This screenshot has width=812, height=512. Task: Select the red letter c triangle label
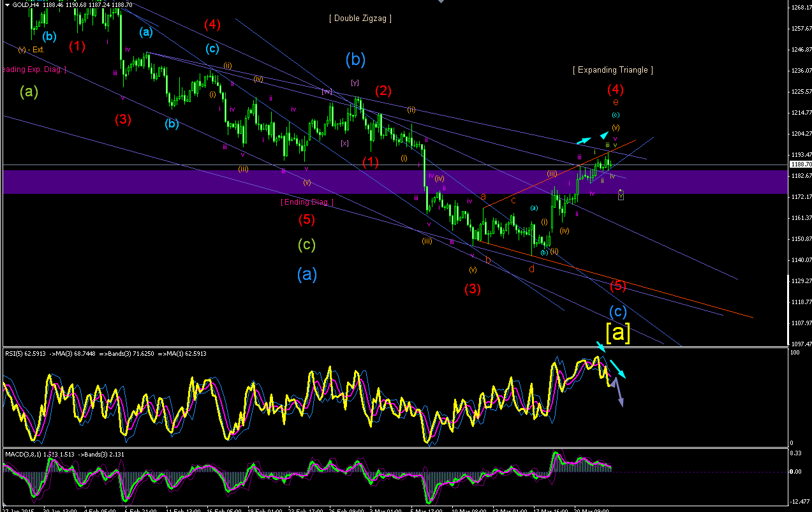513,200
